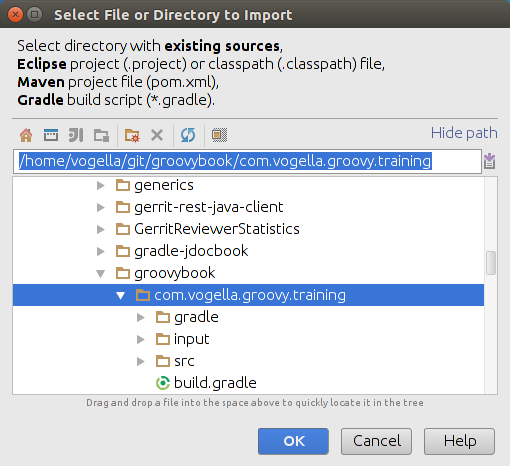The image size is (510, 466).
Task: Collapse the com.vogella.groovy.training folder
Action: click(121, 295)
